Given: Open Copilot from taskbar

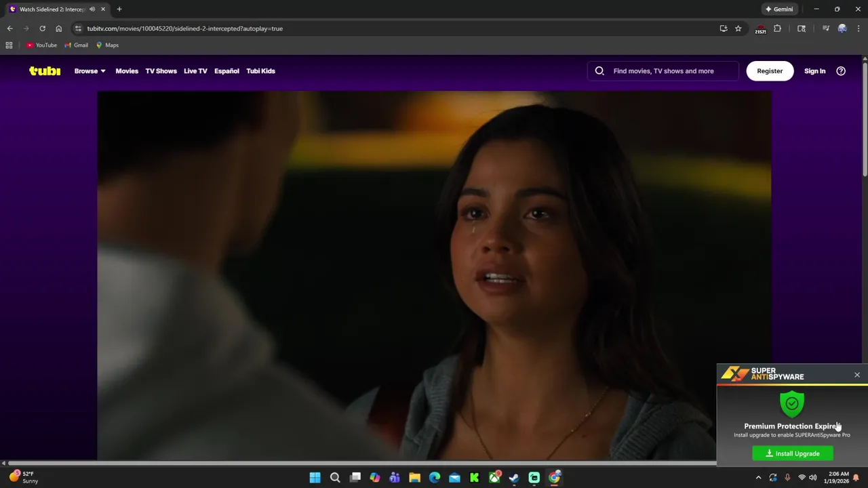Looking at the screenshot, I should point(374,478).
